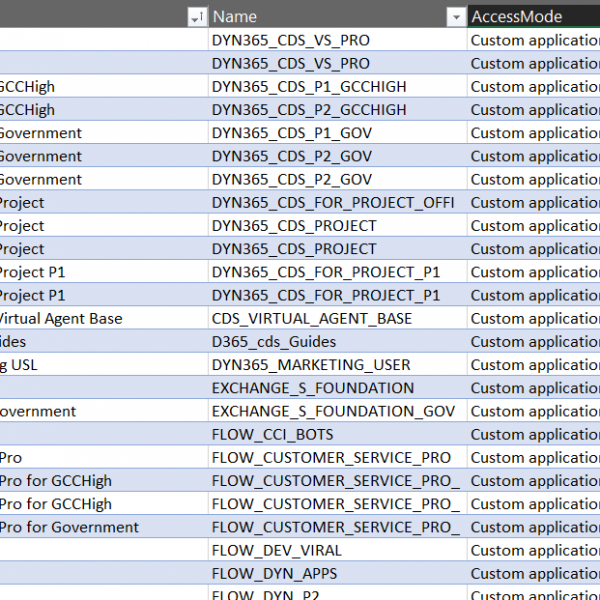Image resolution: width=600 pixels, height=600 pixels.
Task: Select the 'overnment' cell beside EXCHANGE_S_FOUNDATION_GOV
Action: point(104,411)
